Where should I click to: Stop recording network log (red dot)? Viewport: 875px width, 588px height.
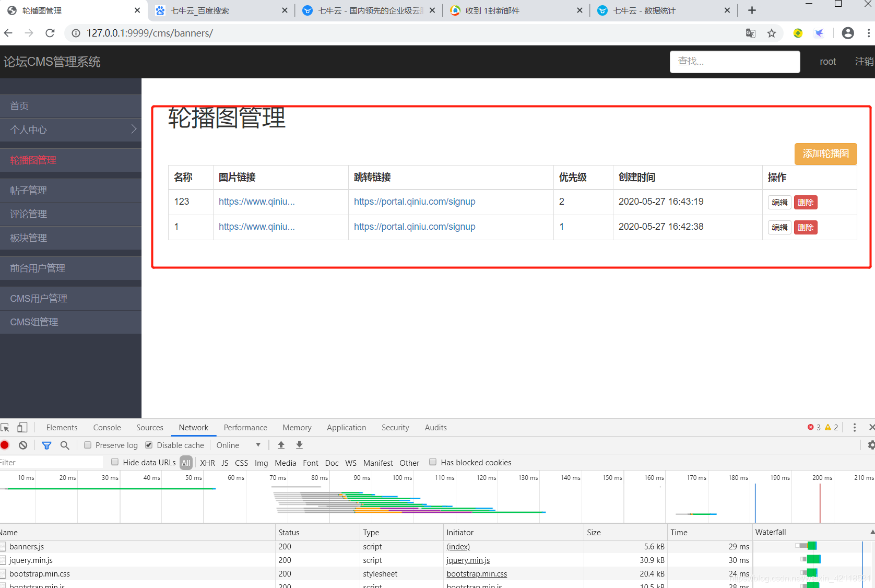(x=5, y=445)
